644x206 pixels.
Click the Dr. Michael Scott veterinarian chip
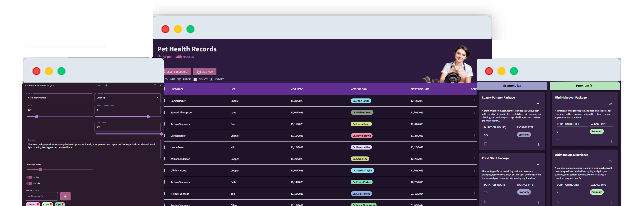pos(362,112)
